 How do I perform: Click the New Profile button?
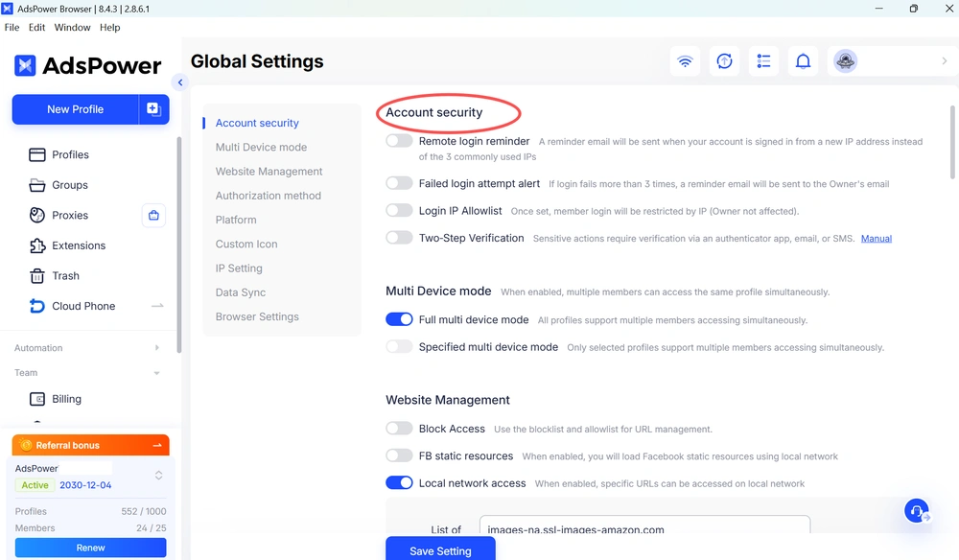(75, 109)
